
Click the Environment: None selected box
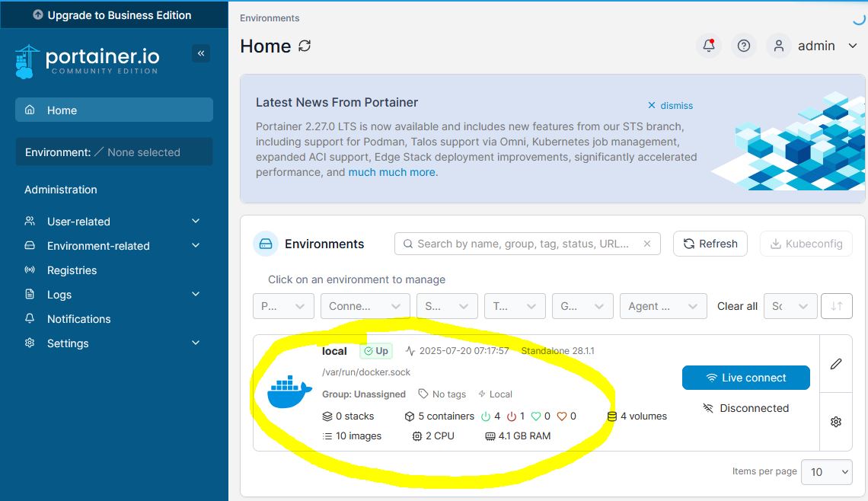(x=114, y=152)
